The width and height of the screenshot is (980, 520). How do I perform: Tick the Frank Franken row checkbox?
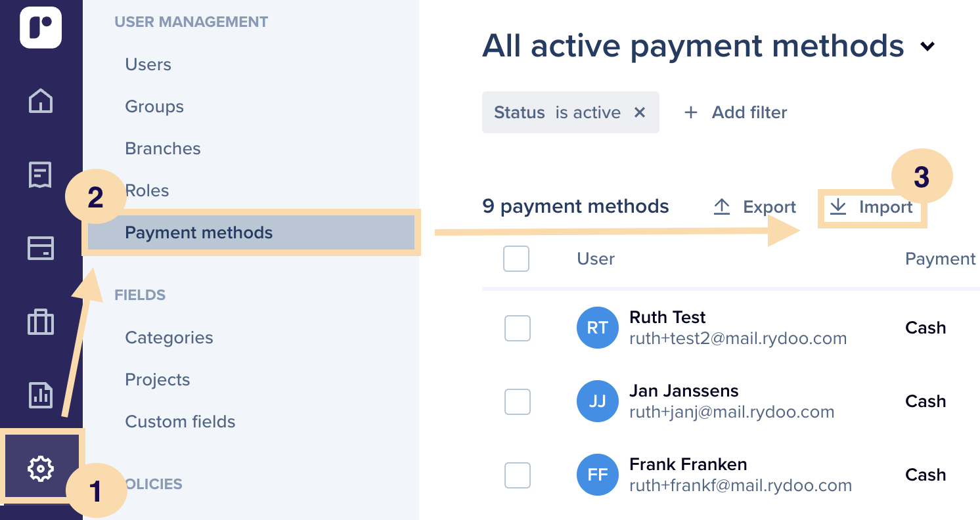point(518,475)
